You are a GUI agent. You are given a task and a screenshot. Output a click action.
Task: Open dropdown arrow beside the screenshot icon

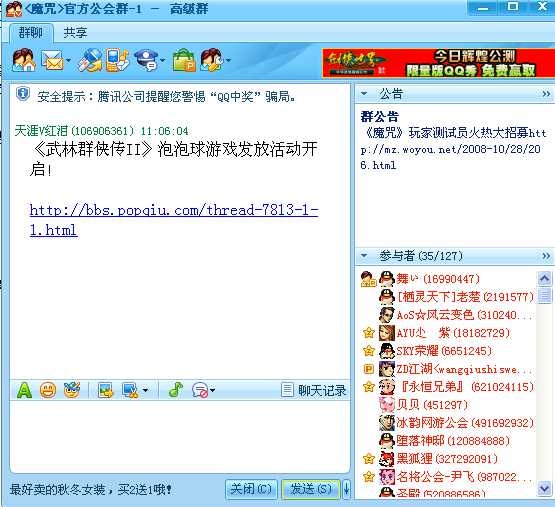pos(145,391)
